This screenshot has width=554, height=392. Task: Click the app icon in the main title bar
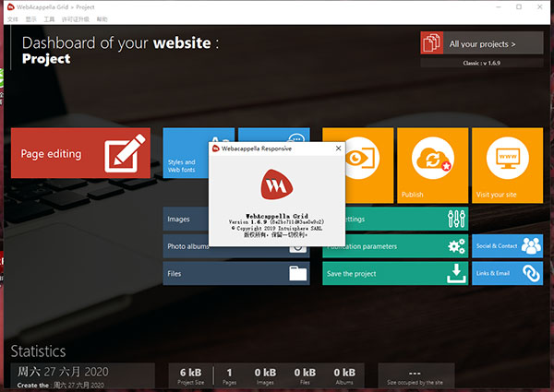[11, 6]
